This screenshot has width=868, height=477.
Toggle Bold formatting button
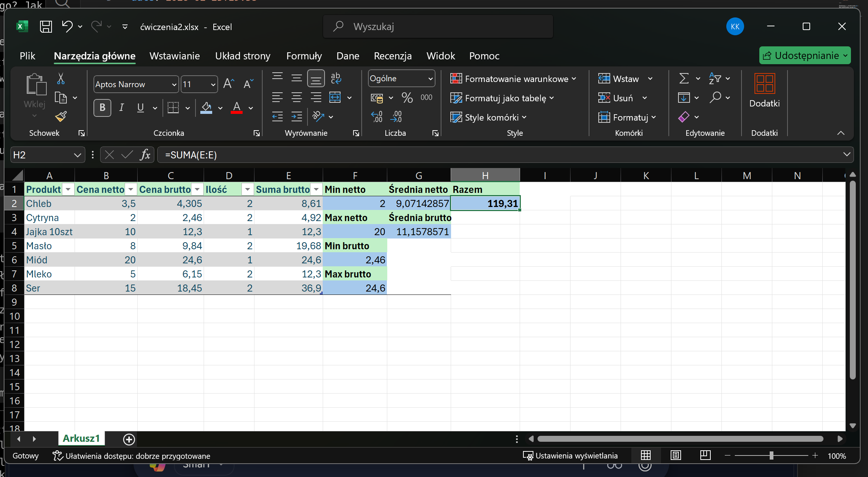pyautogui.click(x=102, y=108)
